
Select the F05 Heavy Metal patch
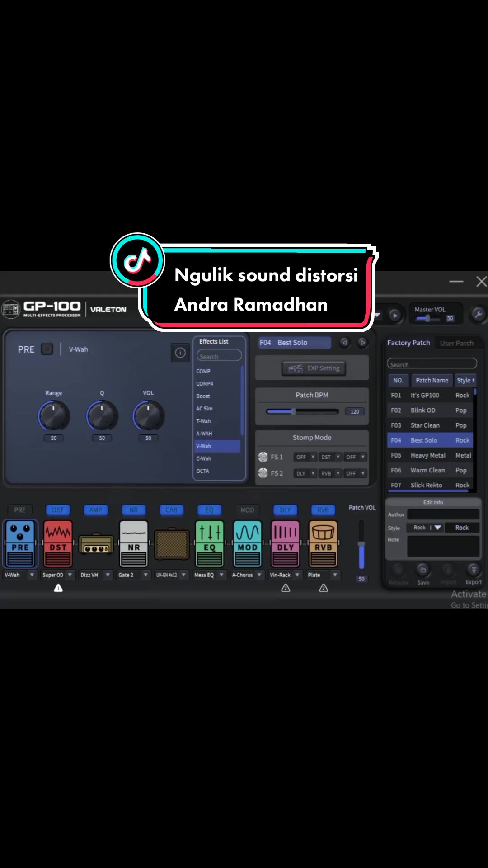point(430,455)
